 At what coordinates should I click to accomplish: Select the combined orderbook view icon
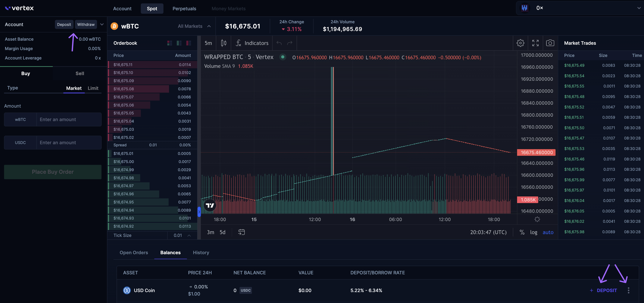click(169, 43)
